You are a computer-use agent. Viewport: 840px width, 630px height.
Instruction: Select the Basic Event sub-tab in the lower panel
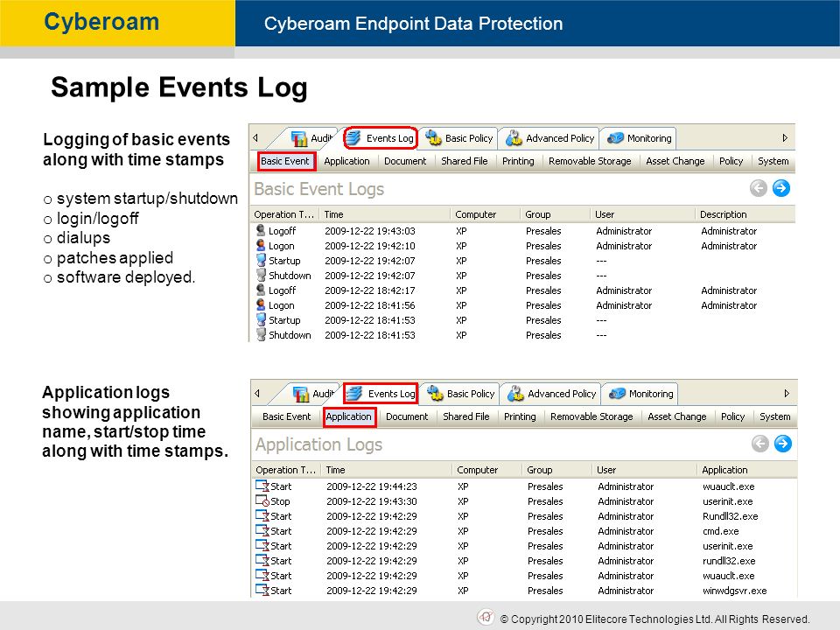pyautogui.click(x=287, y=416)
